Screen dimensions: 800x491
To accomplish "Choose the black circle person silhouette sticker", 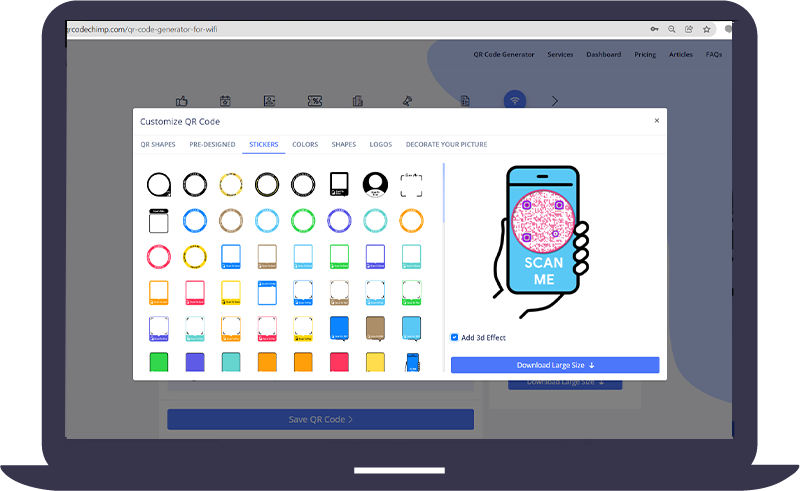I will (375, 184).
